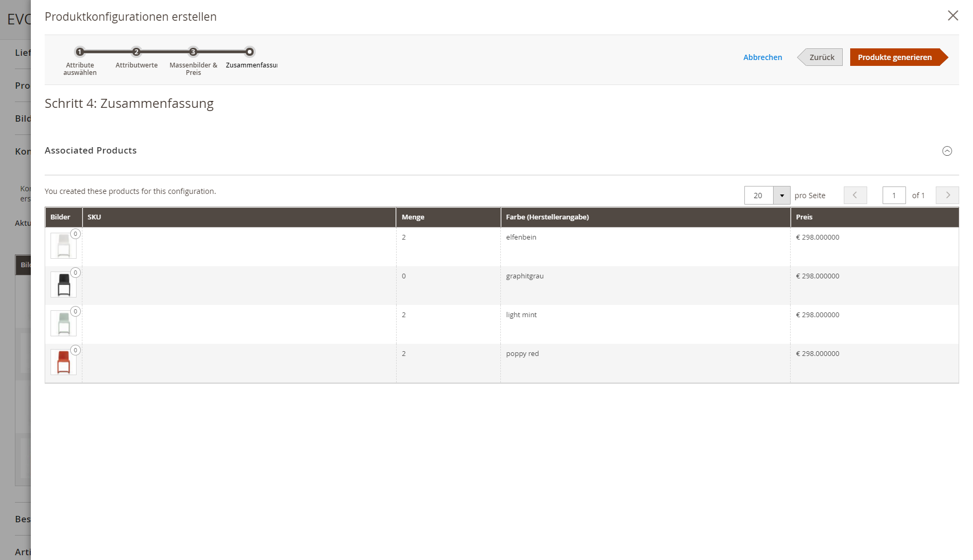
Task: Open step 3 "Massenbilder & Preis"
Action: pyautogui.click(x=192, y=53)
